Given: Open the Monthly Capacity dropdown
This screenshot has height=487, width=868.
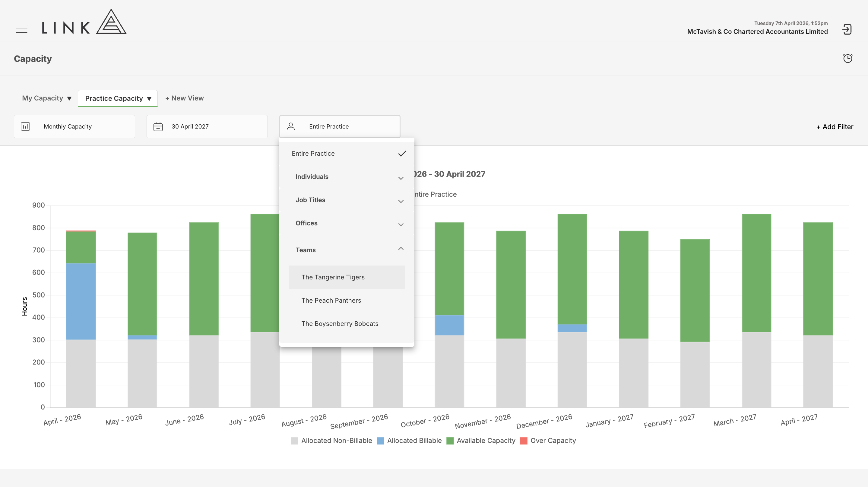Looking at the screenshot, I should point(74,126).
